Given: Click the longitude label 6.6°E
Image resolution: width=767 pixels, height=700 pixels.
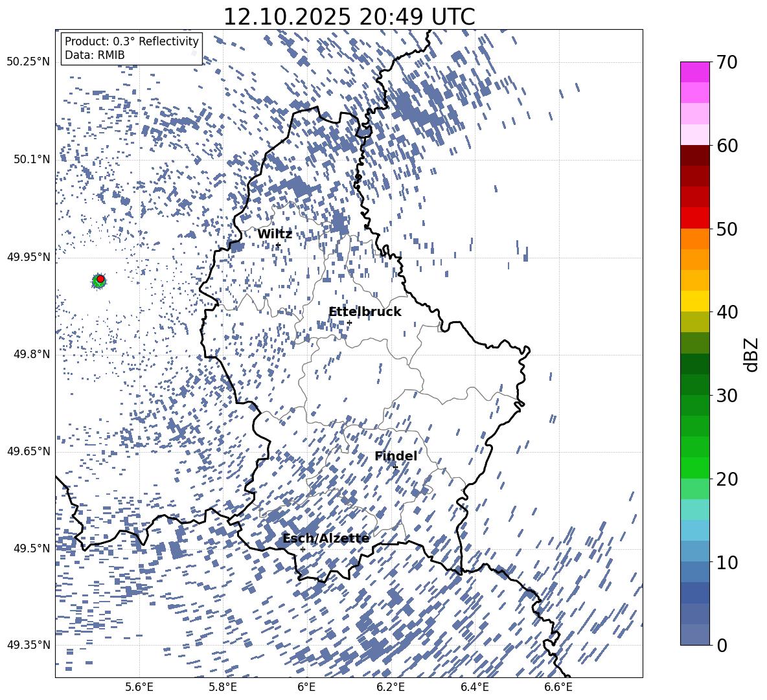Looking at the screenshot, I should click(558, 687).
